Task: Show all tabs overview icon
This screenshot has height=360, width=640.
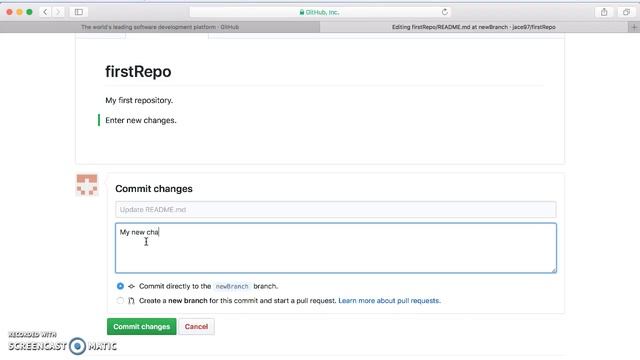Action: [626, 12]
